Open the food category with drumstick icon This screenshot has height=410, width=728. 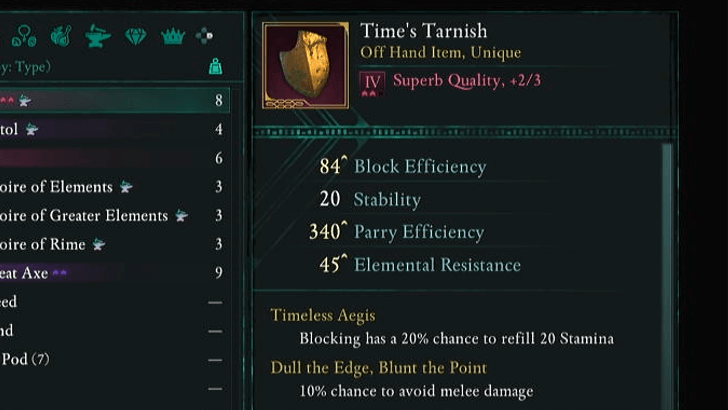pyautogui.click(x=60, y=37)
